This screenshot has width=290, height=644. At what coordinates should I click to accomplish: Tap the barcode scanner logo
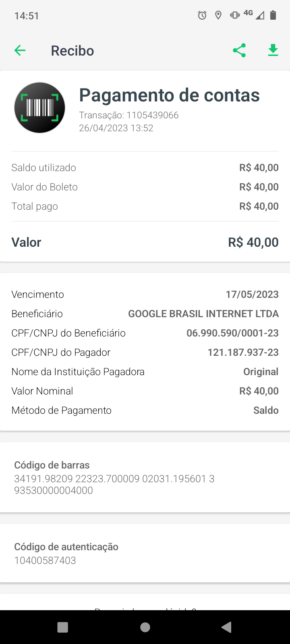point(39,108)
